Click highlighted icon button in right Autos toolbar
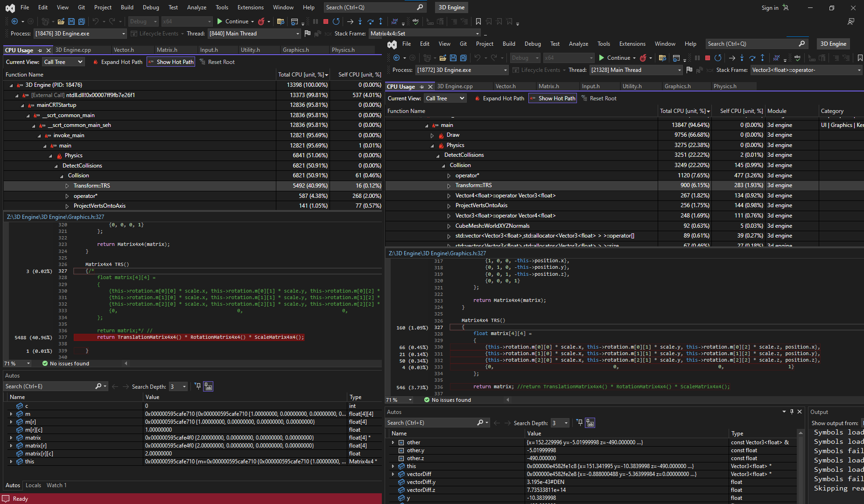864x504 pixels. coord(590,423)
